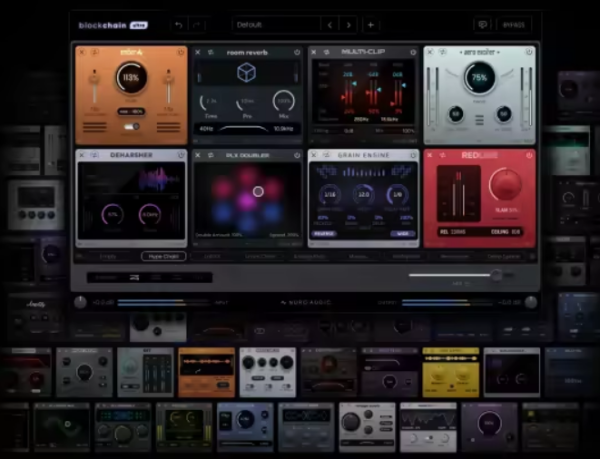This screenshot has width=600, height=459.
Task: Click the mix slider handle below the modules
Action: (496, 275)
